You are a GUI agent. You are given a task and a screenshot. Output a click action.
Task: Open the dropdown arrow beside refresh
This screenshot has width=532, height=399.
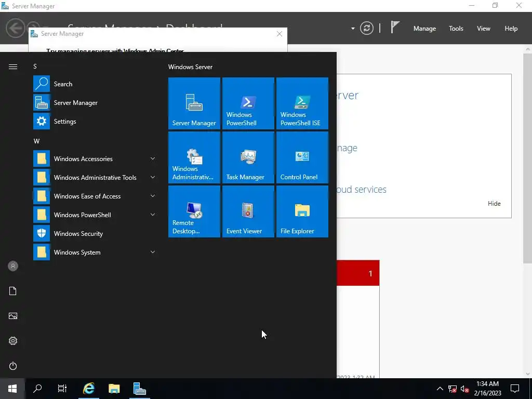[x=353, y=29]
